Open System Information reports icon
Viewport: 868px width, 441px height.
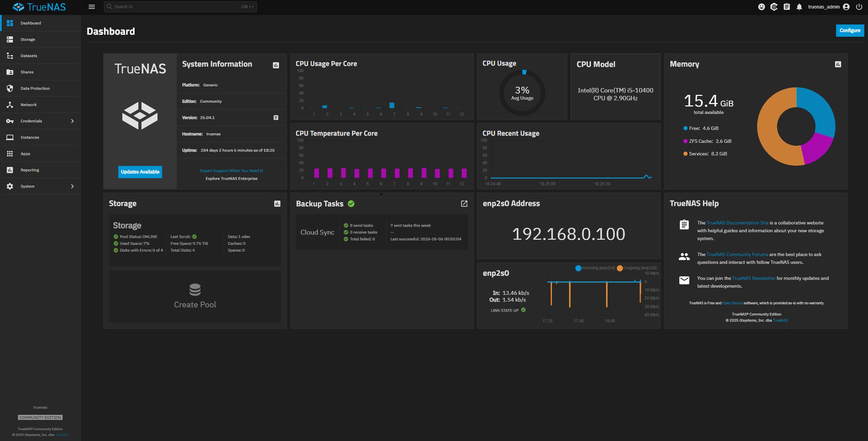pos(276,65)
